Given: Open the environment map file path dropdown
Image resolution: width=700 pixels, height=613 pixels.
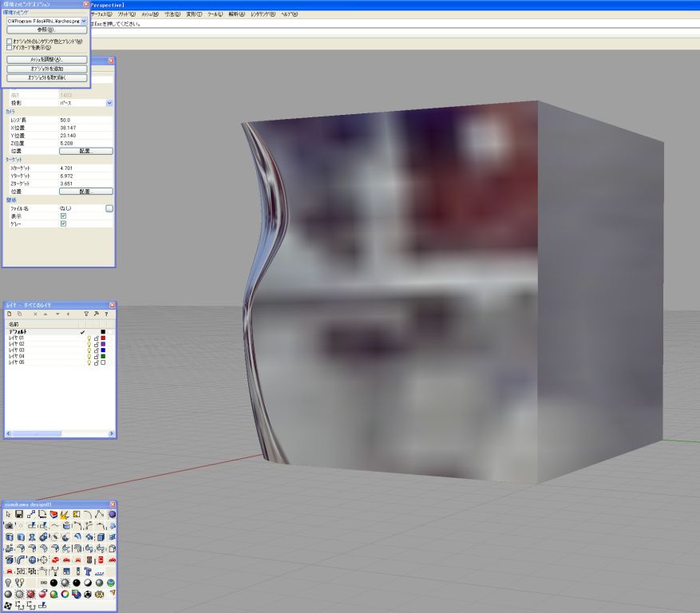Looking at the screenshot, I should click(x=84, y=21).
